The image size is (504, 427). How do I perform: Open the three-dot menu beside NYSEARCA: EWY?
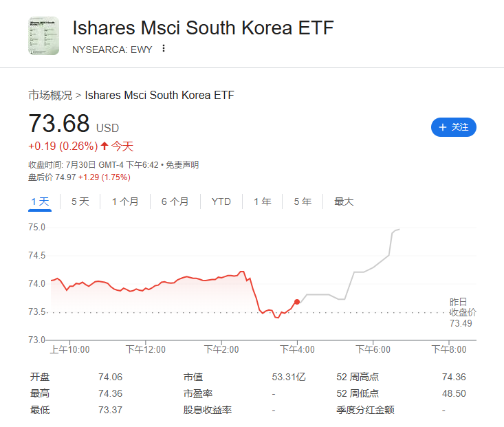coord(164,49)
